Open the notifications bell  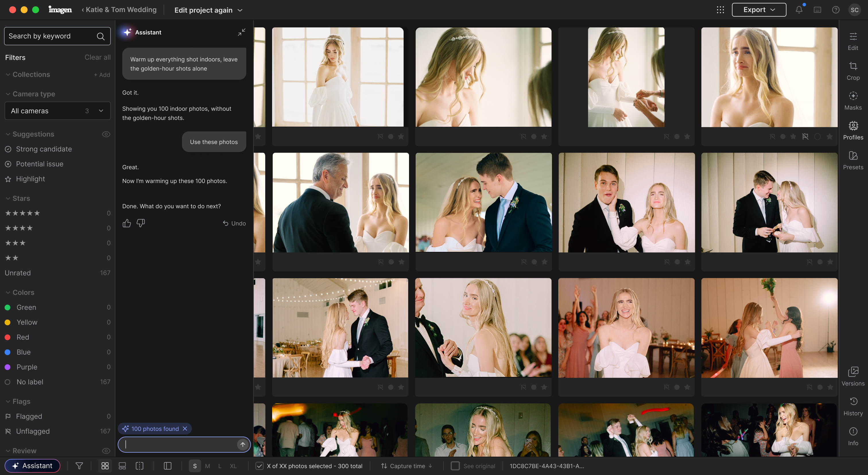click(x=799, y=10)
